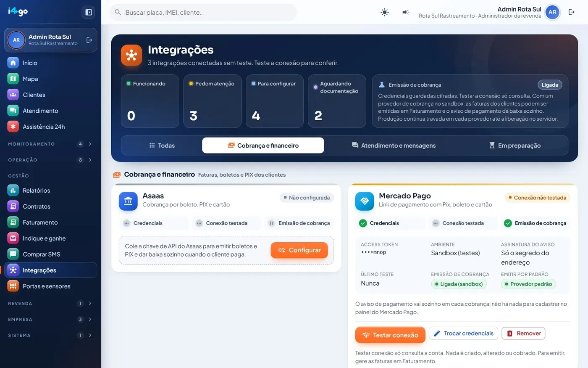
Task: Go to Faturamento
Action: 51,222
